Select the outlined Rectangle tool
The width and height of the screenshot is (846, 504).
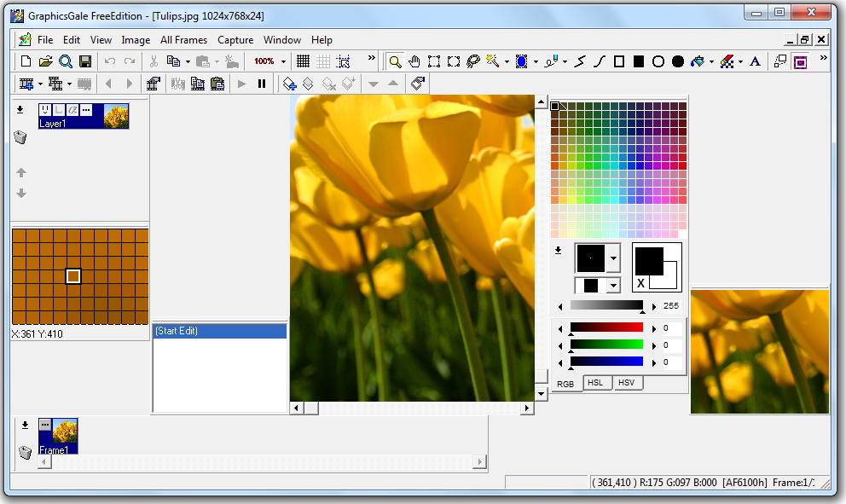click(x=619, y=61)
